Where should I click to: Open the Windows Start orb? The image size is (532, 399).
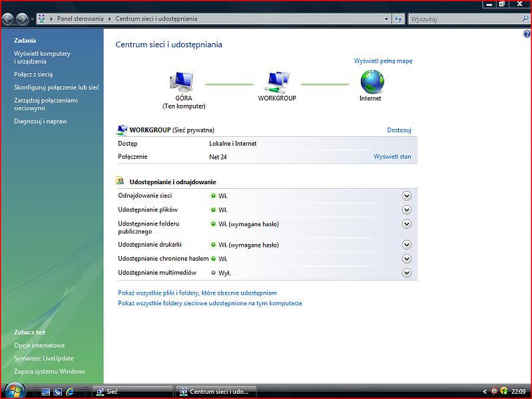(15, 391)
